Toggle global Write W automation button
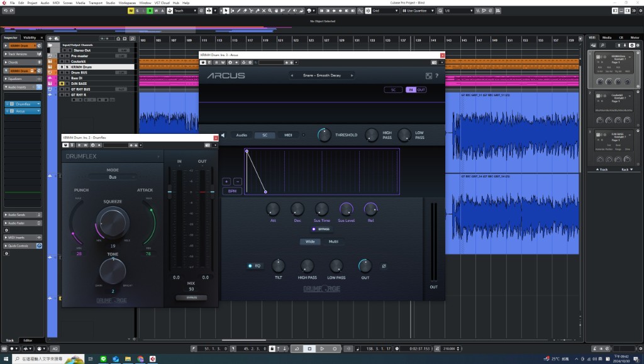This screenshot has width=644, height=364. pos(156,11)
